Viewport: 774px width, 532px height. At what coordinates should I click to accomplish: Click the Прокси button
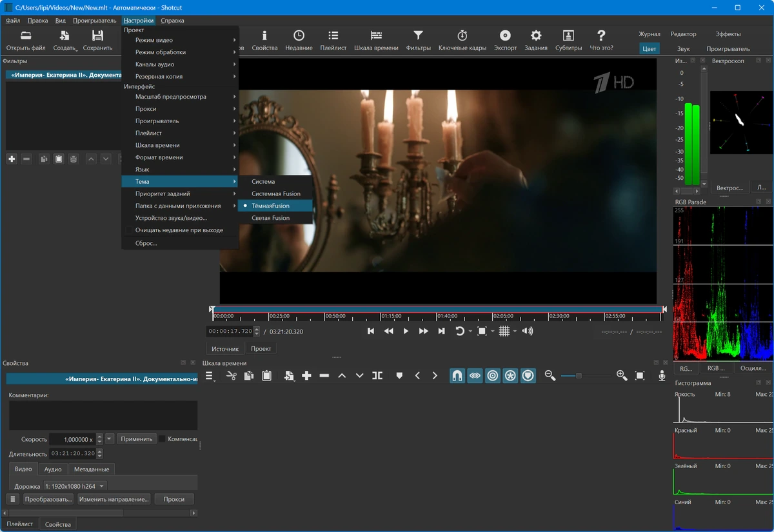174,498
